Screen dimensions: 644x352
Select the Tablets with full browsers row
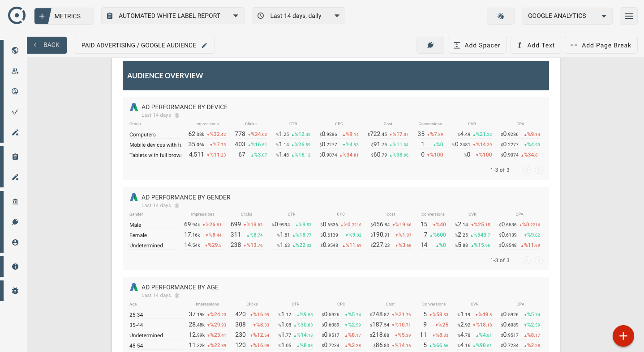pyautogui.click(x=155, y=155)
